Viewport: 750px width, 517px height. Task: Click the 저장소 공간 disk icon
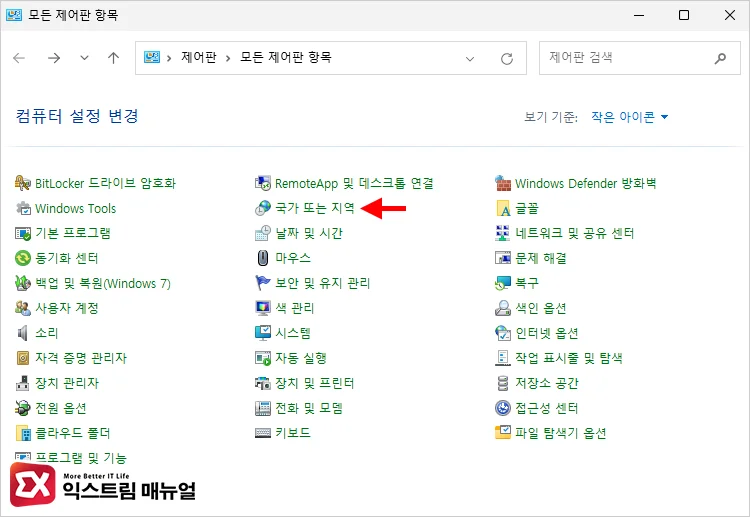503,383
